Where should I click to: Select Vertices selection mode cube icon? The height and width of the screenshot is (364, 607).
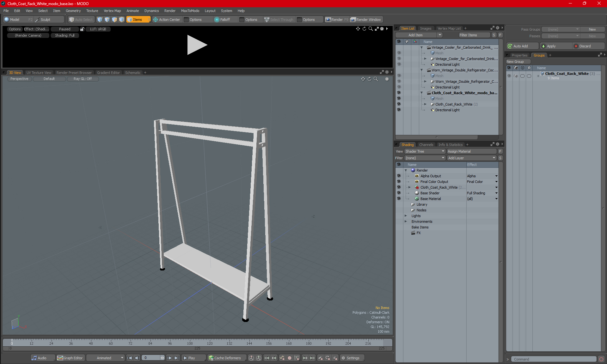[100, 20]
